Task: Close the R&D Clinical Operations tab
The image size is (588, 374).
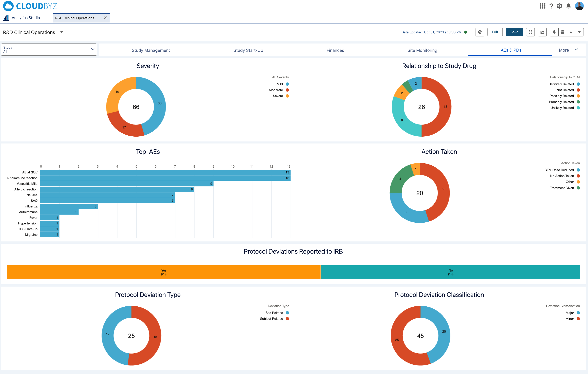Action: pyautogui.click(x=105, y=18)
